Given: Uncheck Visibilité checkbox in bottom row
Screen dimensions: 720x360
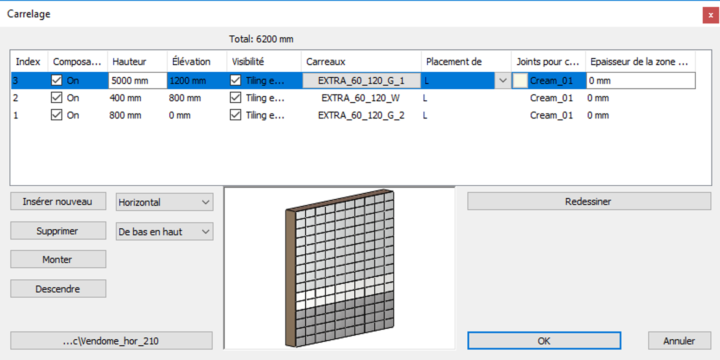Looking at the screenshot, I should (x=236, y=115).
